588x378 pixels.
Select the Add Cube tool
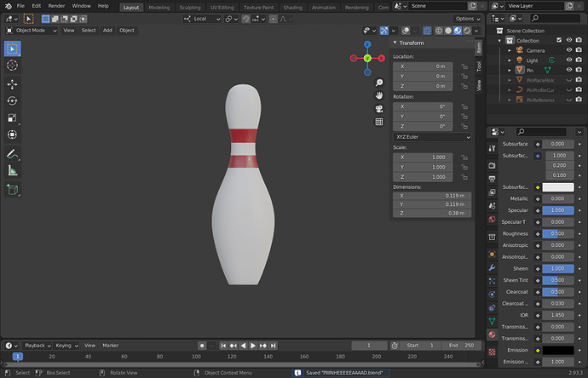pos(13,190)
